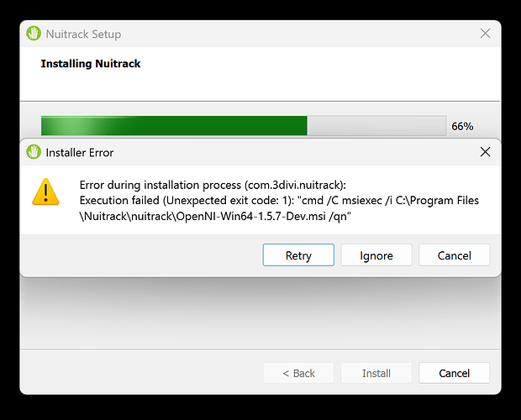Image resolution: width=521 pixels, height=420 pixels.
Task: Close the Installer Error dialog with its X
Action: 485,152
